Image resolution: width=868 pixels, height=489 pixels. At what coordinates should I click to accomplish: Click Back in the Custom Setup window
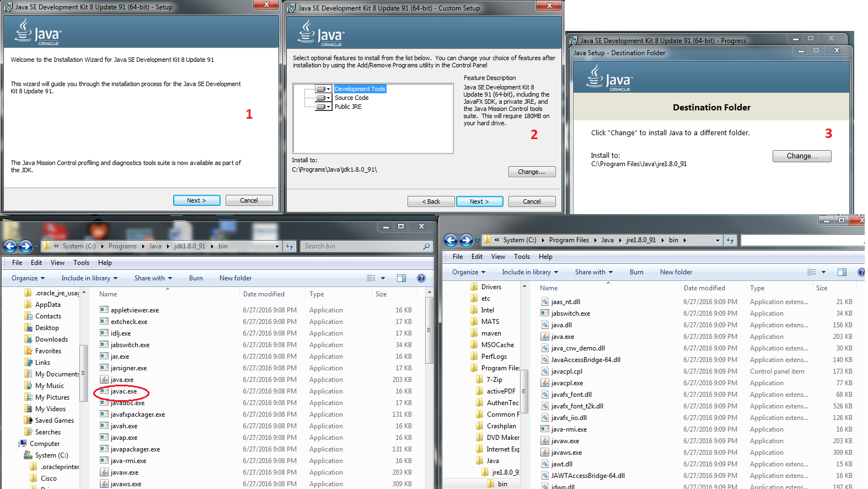click(431, 201)
